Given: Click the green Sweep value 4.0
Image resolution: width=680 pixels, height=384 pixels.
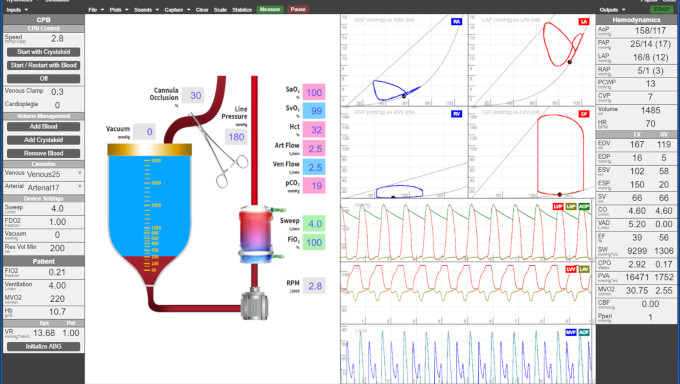Looking at the screenshot, I should coord(314,224).
